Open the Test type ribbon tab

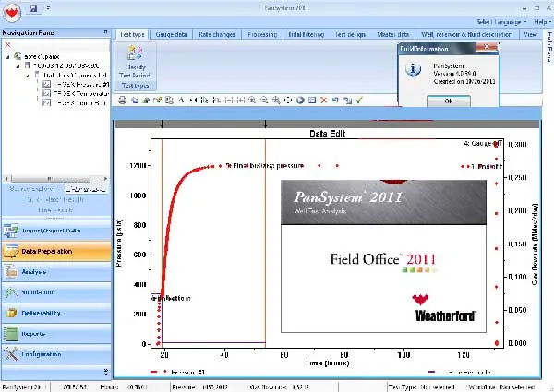point(132,34)
